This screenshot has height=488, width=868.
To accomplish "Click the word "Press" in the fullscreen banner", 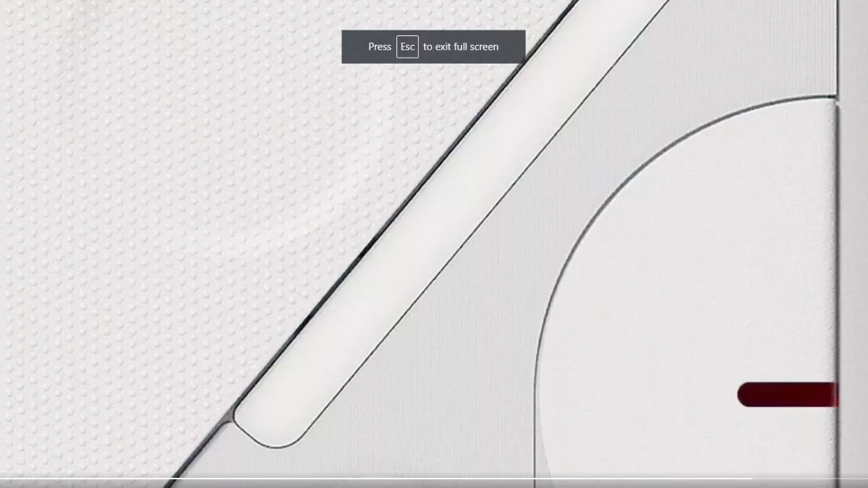I will (x=380, y=47).
